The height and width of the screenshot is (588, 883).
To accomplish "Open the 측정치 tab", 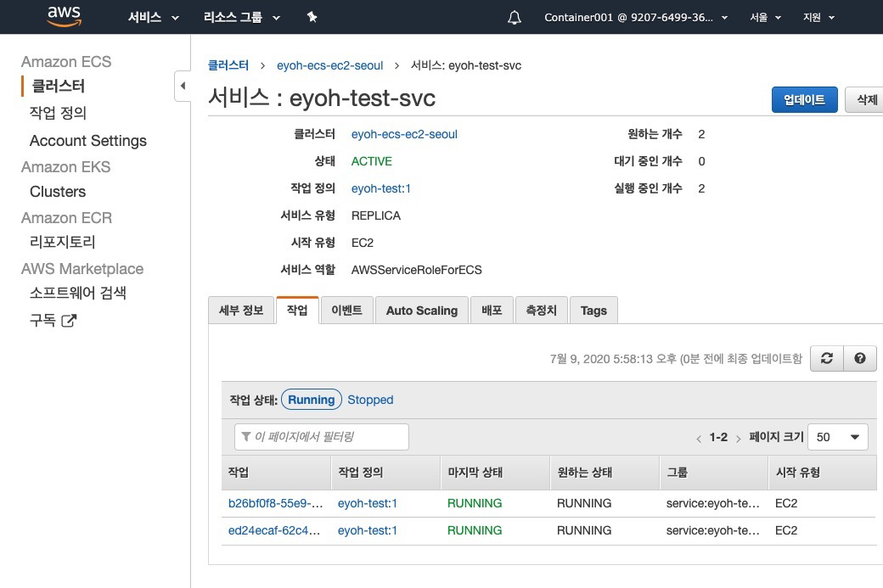I will 541,310.
